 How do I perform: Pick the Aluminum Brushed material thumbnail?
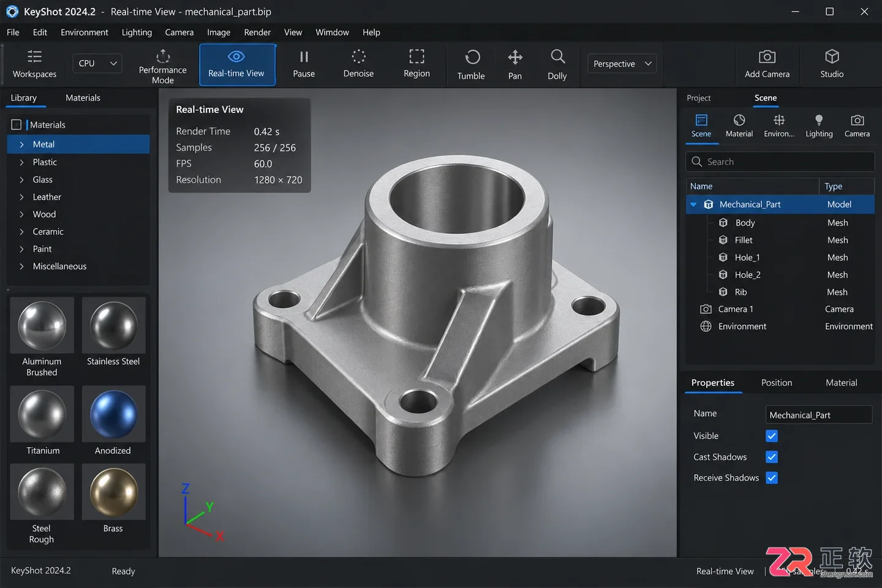42,325
